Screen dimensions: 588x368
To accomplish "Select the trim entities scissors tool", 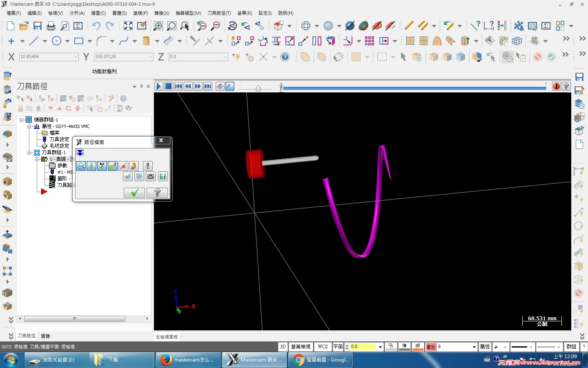I will 195,41.
